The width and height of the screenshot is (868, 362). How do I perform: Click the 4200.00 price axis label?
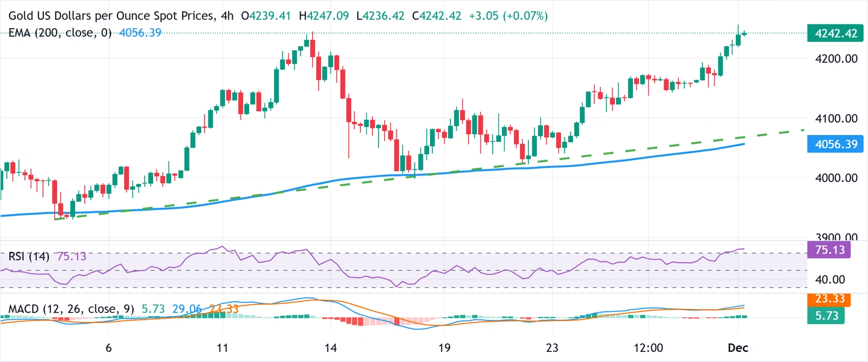pyautogui.click(x=834, y=59)
